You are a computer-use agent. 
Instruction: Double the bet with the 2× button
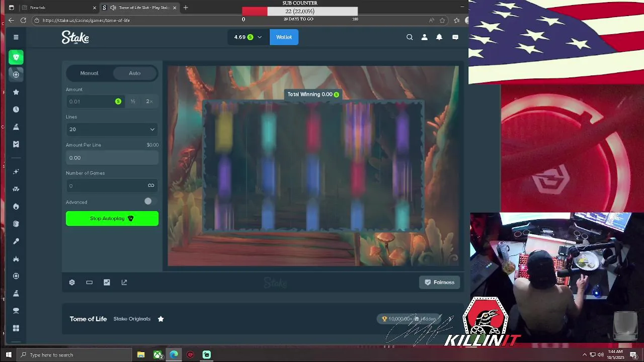[x=149, y=102]
